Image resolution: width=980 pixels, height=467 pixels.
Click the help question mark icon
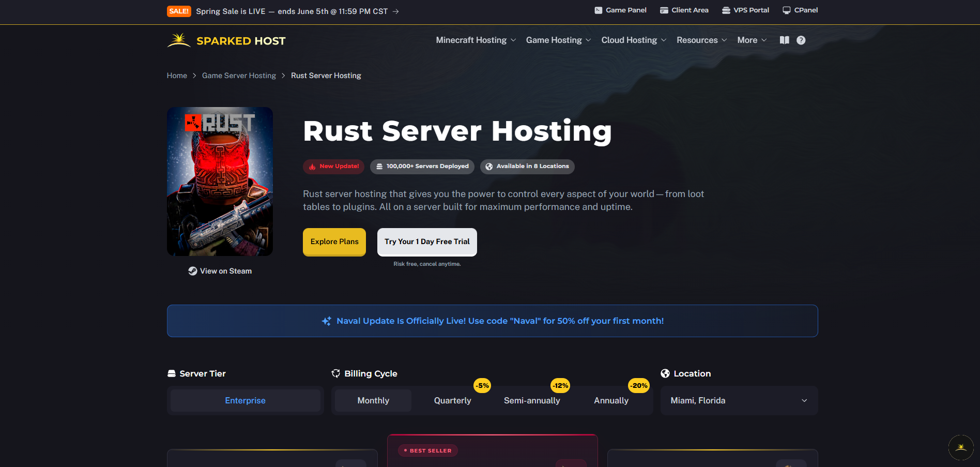click(801, 40)
